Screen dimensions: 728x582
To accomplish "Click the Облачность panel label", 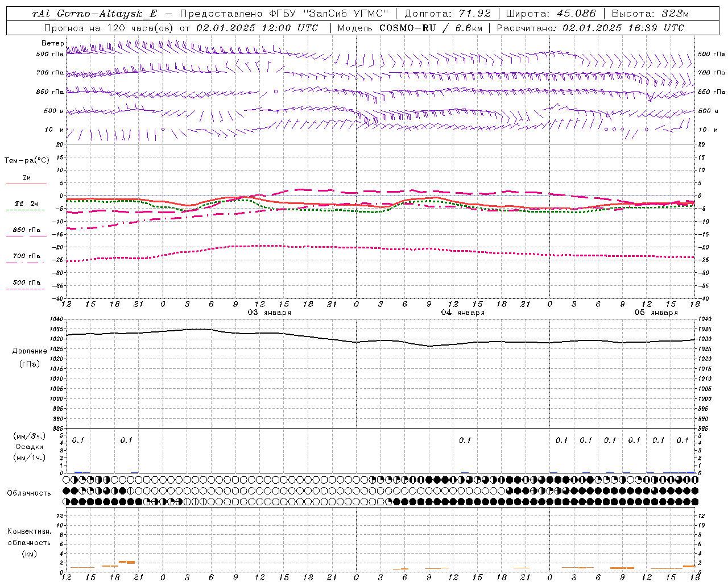I will (x=29, y=493).
